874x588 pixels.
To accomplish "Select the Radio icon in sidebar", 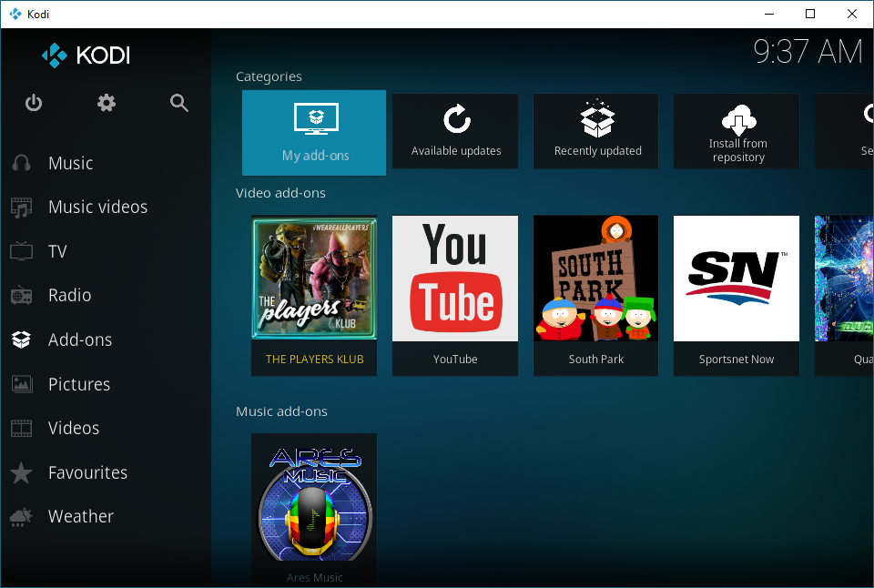I will [x=21, y=296].
